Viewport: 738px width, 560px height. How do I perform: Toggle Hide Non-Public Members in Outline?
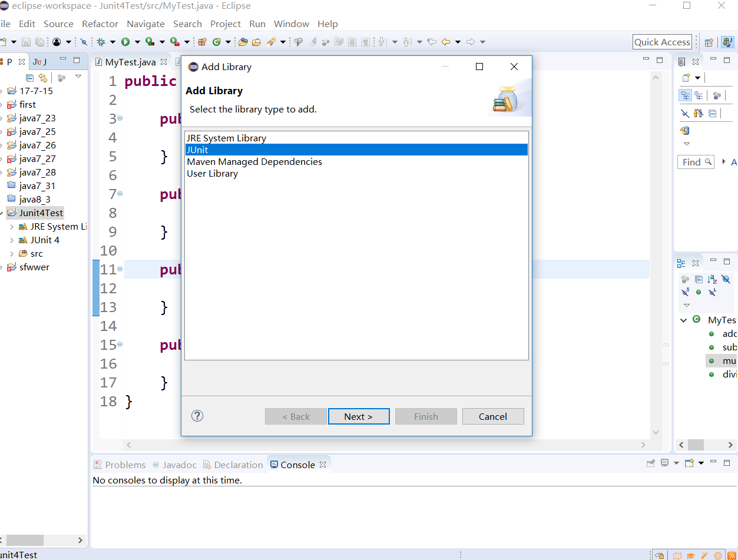coord(699,292)
